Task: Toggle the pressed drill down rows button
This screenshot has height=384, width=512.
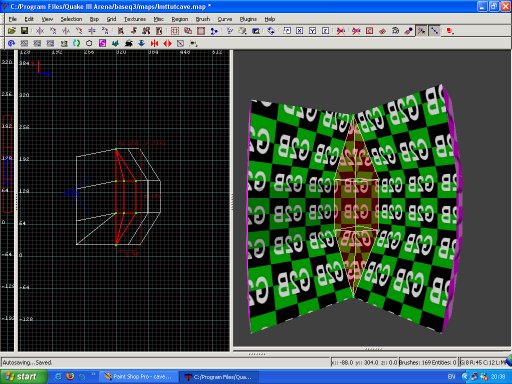Action: 435,31
